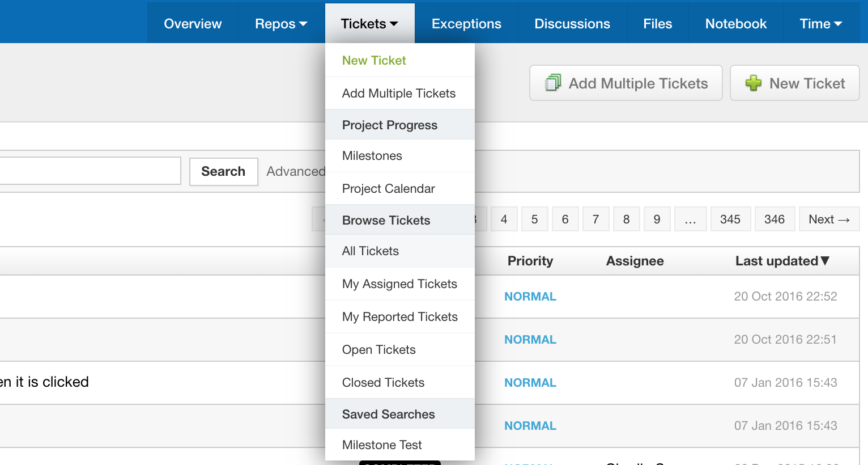Click the green plus icon on New Ticket
The image size is (868, 465).
coord(754,83)
